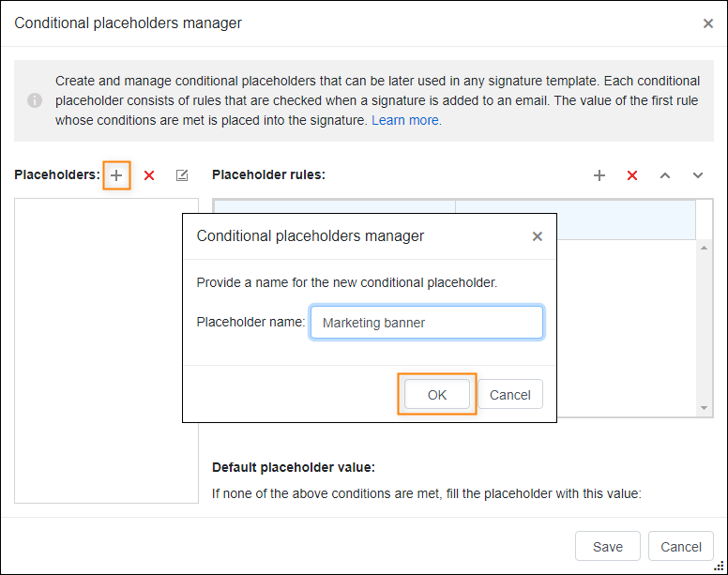Confirm the placeholder name with OK
Image resolution: width=728 pixels, height=575 pixels.
pos(437,395)
